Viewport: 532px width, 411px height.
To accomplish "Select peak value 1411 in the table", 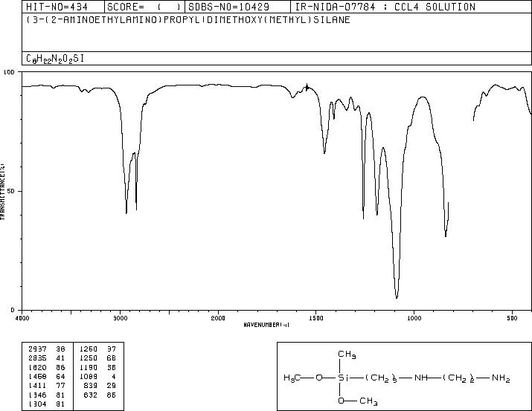I will 37,386.
